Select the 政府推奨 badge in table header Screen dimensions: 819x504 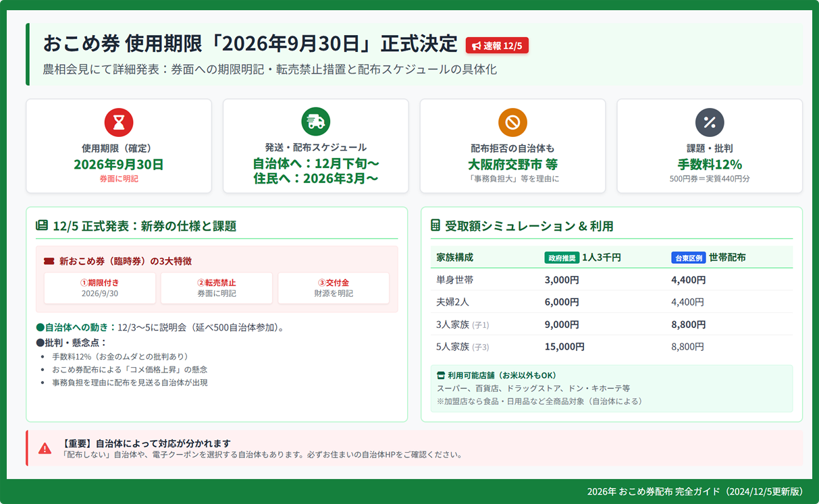click(x=562, y=258)
